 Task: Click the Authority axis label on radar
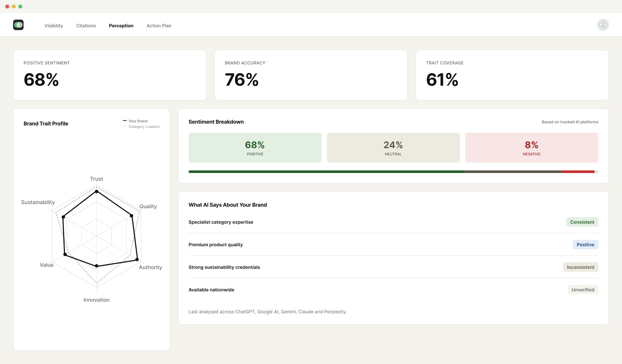[x=151, y=267]
